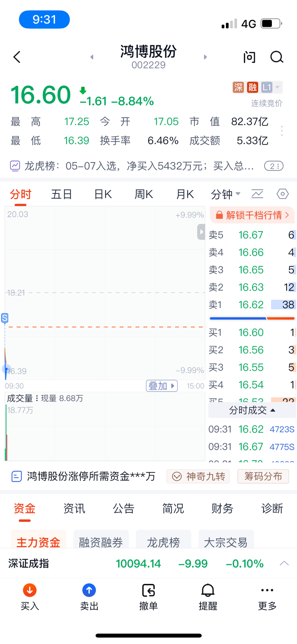Tap the buy-sell ratio bar
This screenshot has height=644, width=297.
(x=252, y=318)
